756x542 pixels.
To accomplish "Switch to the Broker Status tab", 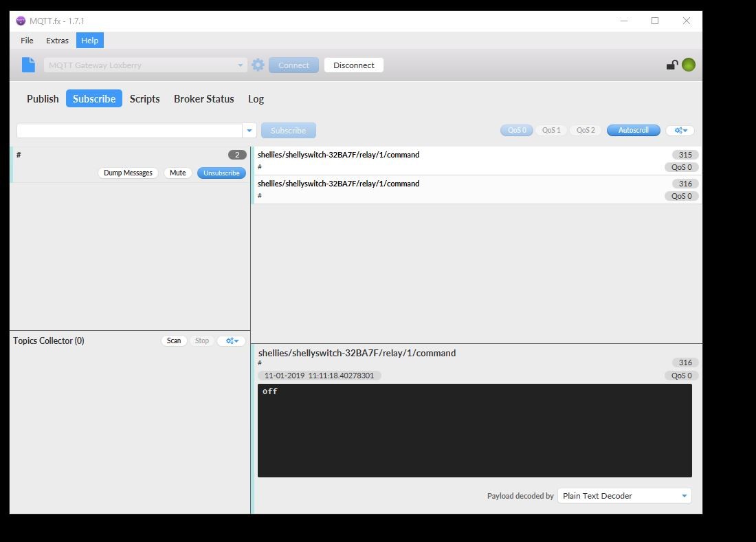I will 204,98.
